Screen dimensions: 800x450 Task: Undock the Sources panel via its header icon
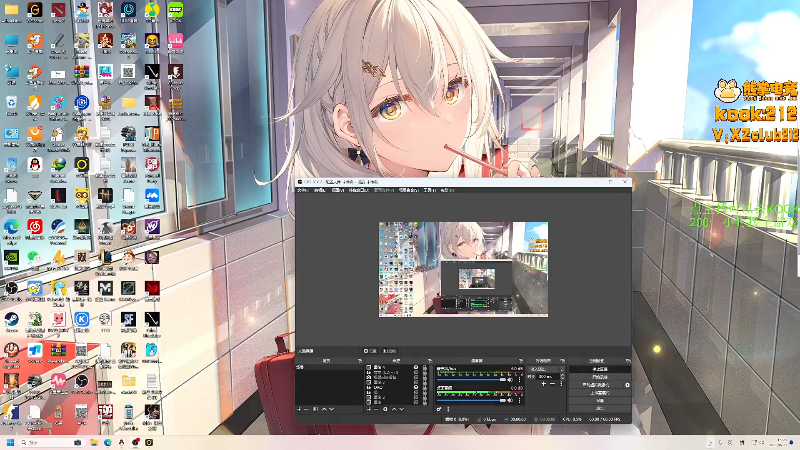click(x=430, y=361)
